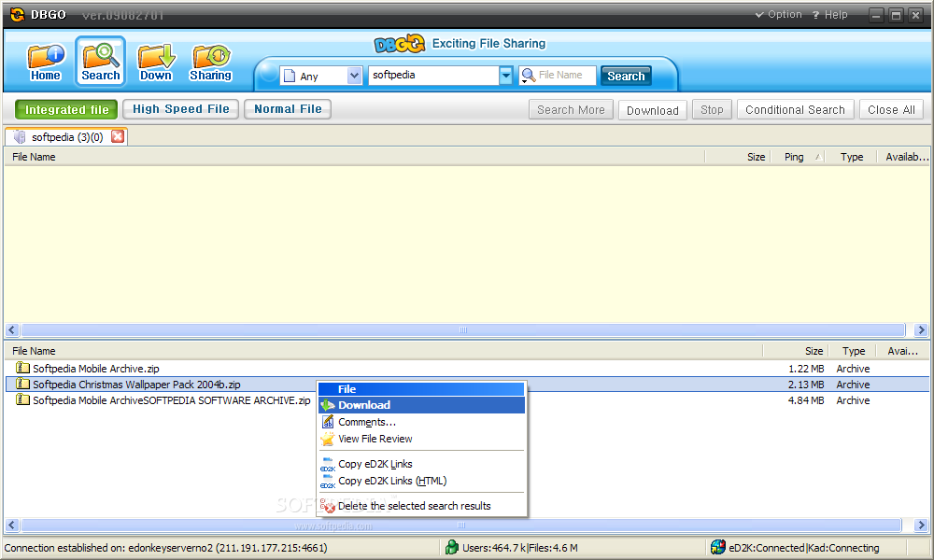Sort upper list by Type column
Image resolution: width=934 pixels, height=560 pixels.
(851, 157)
